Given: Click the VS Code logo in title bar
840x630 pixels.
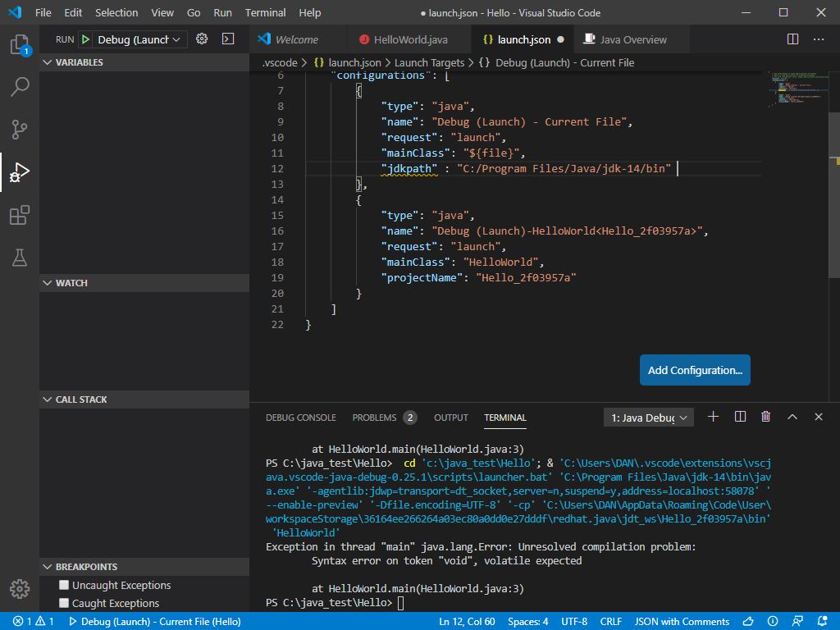Looking at the screenshot, I should click(x=15, y=12).
